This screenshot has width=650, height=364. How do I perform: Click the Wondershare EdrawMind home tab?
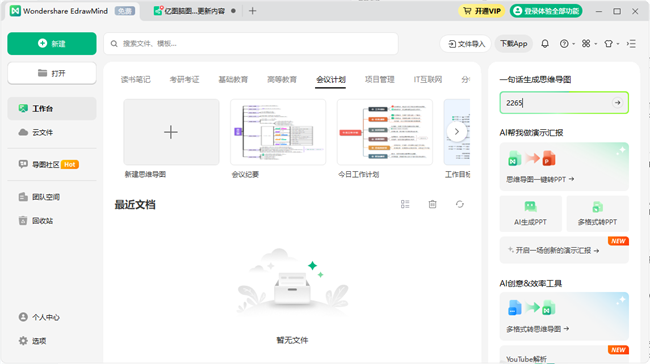pos(73,11)
